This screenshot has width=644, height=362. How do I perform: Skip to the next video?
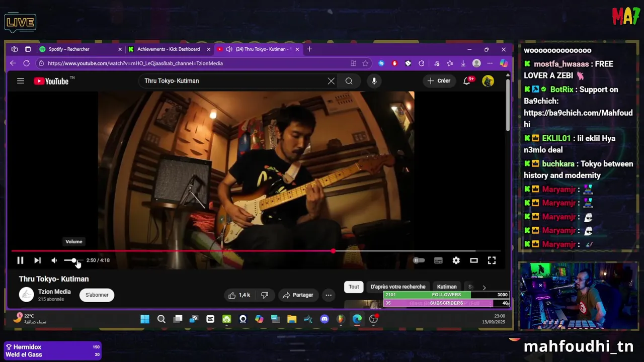[37, 260]
